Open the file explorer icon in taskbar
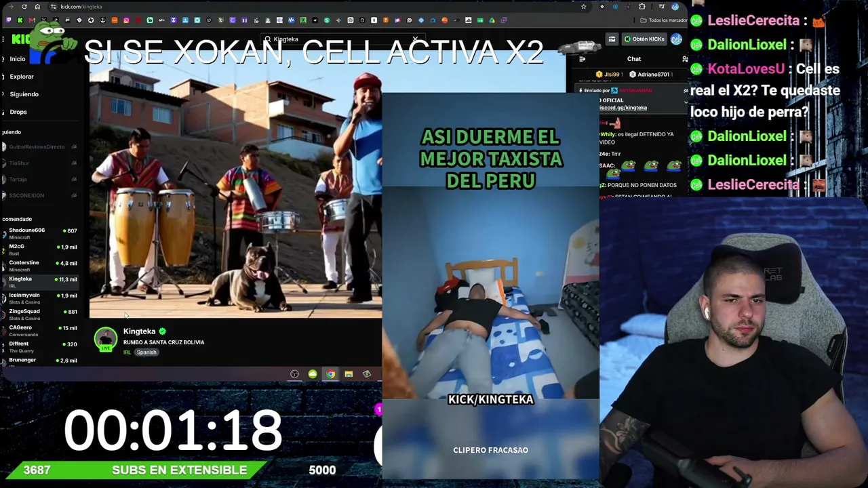The image size is (868, 488). 349,374
